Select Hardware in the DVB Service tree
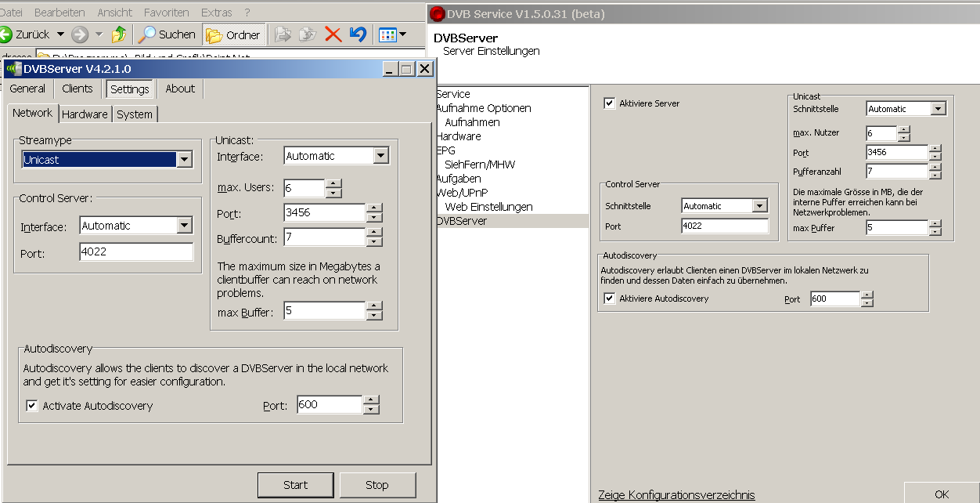 click(x=459, y=136)
